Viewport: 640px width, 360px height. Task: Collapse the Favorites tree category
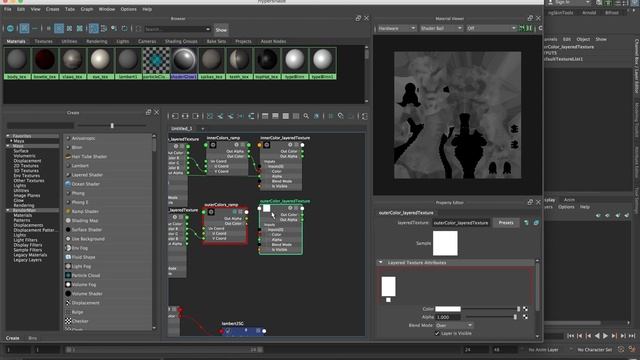8,136
